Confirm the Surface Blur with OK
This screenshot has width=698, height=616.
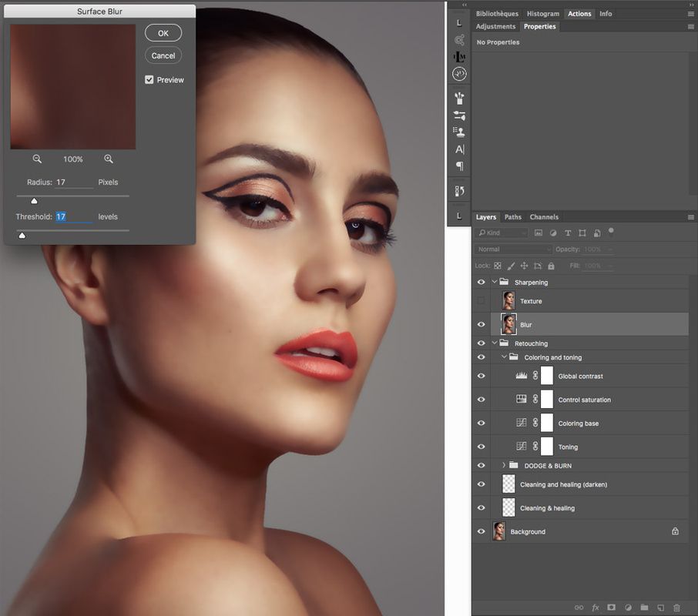[x=163, y=33]
